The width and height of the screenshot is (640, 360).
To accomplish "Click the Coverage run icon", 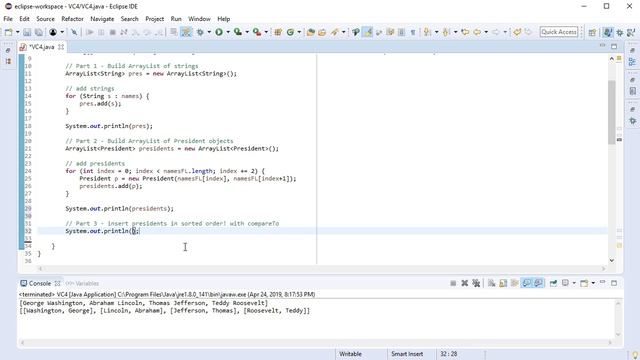I will 238,32.
